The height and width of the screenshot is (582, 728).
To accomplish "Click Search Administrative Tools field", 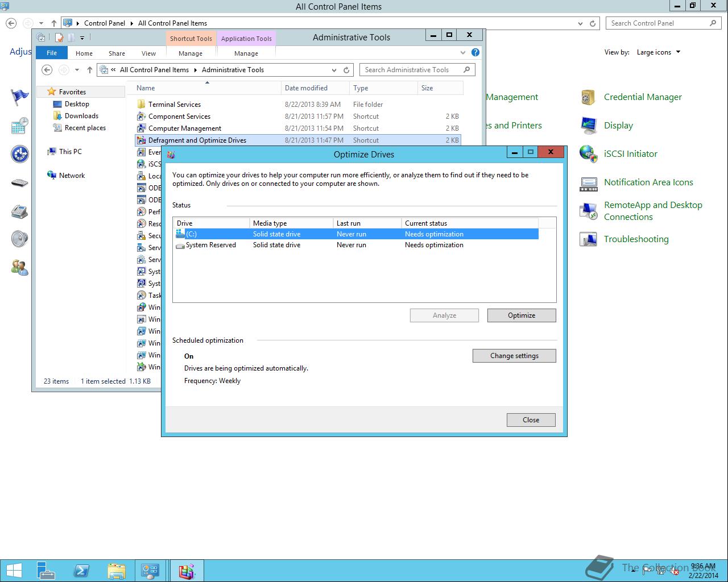I will (417, 70).
